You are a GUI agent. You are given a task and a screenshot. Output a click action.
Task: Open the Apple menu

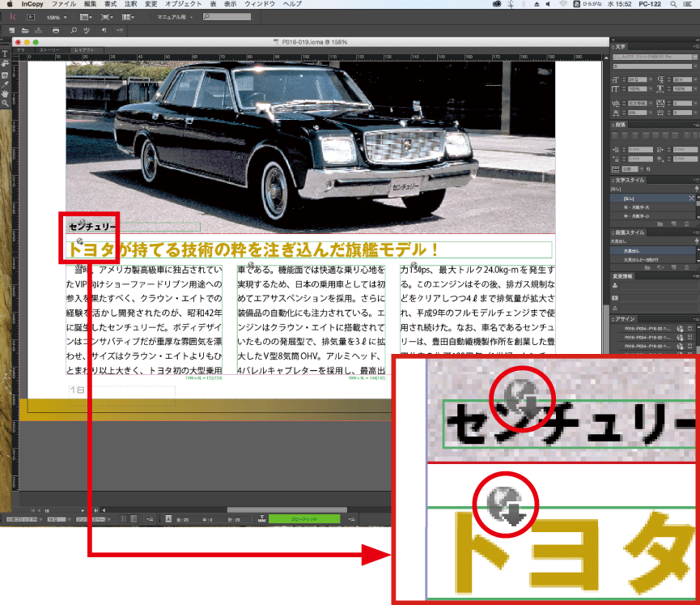click(x=10, y=4)
